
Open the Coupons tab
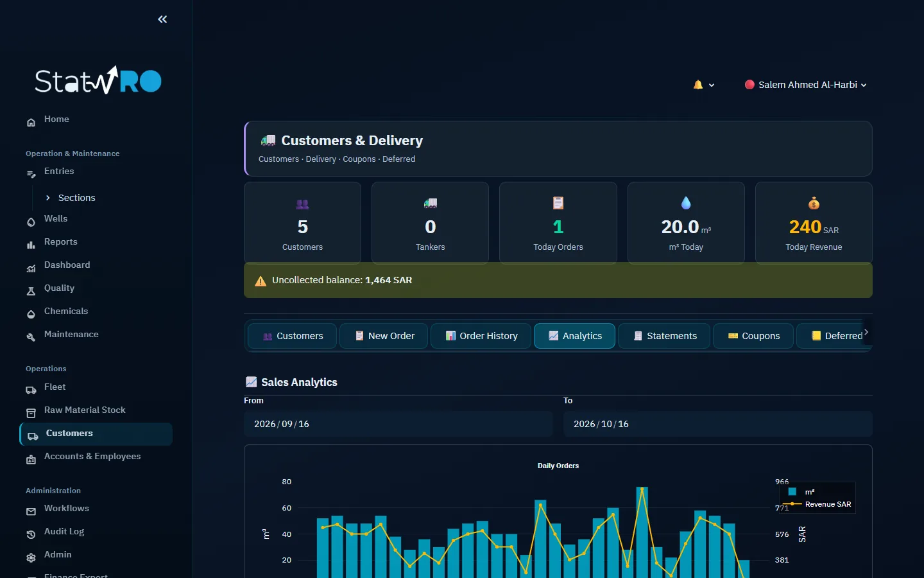pyautogui.click(x=753, y=336)
